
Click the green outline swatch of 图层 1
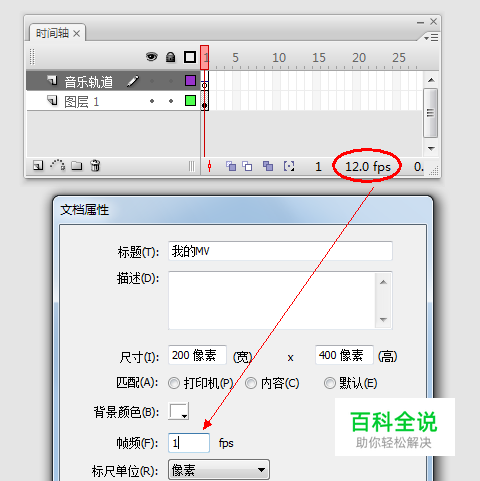[x=190, y=100]
